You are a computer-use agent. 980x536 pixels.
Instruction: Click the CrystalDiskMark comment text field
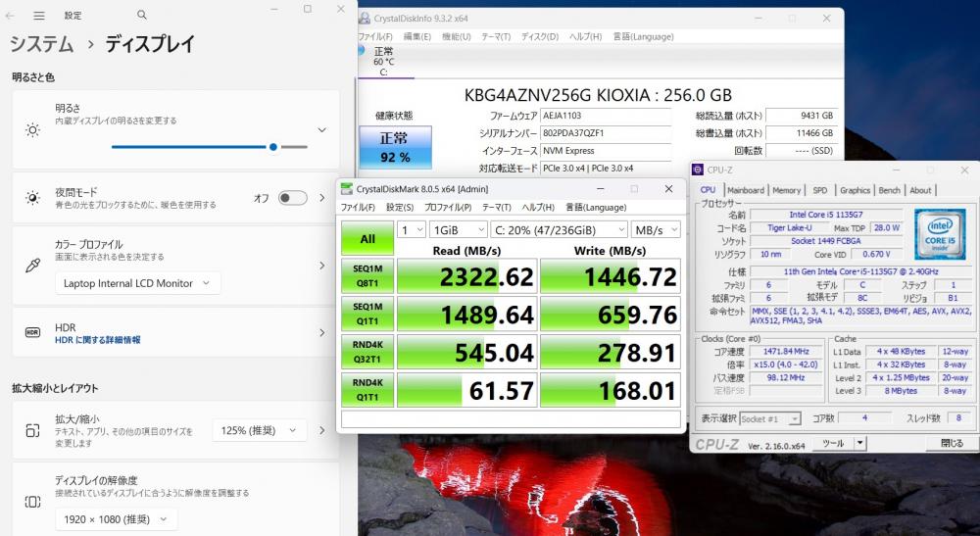511,418
